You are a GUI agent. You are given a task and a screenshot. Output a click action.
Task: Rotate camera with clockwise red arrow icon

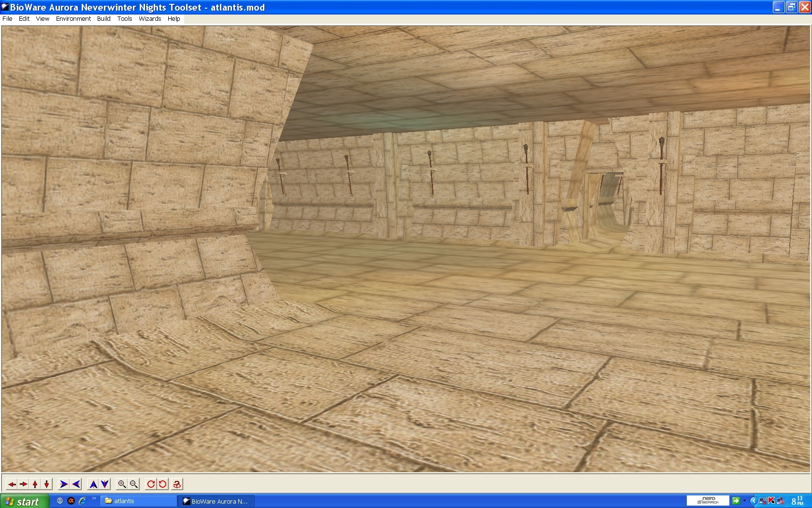pyautogui.click(x=151, y=484)
